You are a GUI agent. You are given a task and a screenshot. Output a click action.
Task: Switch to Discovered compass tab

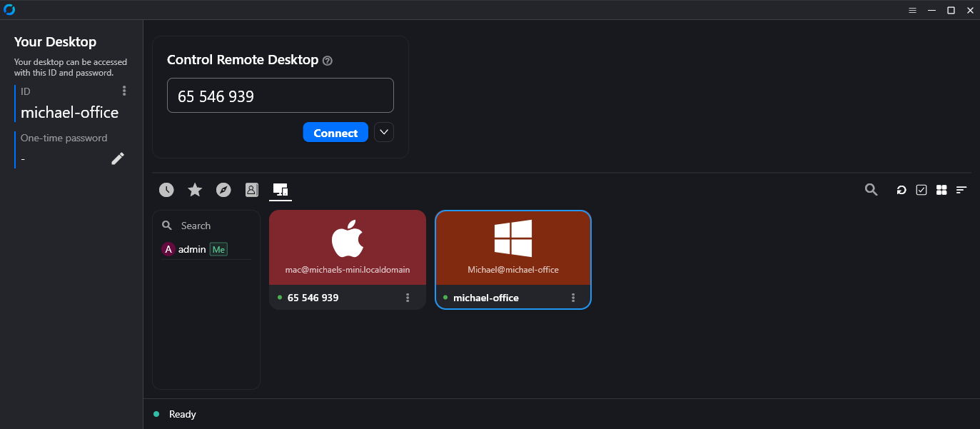(223, 190)
